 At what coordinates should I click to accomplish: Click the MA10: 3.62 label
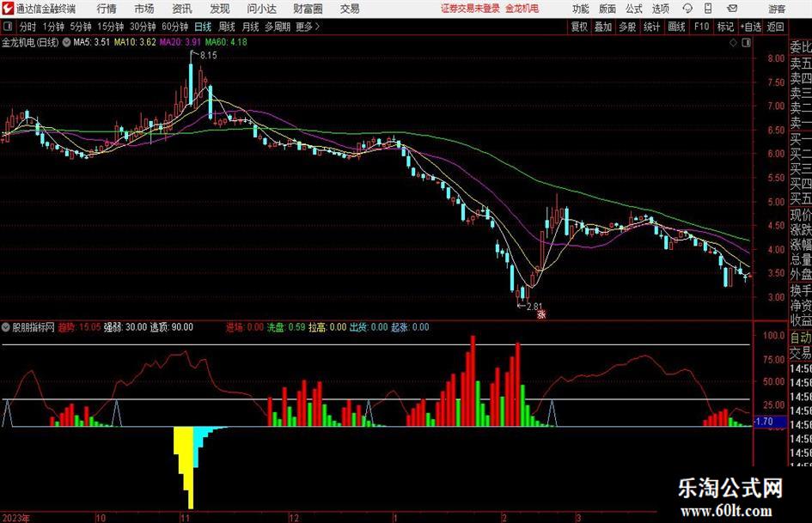(x=135, y=42)
